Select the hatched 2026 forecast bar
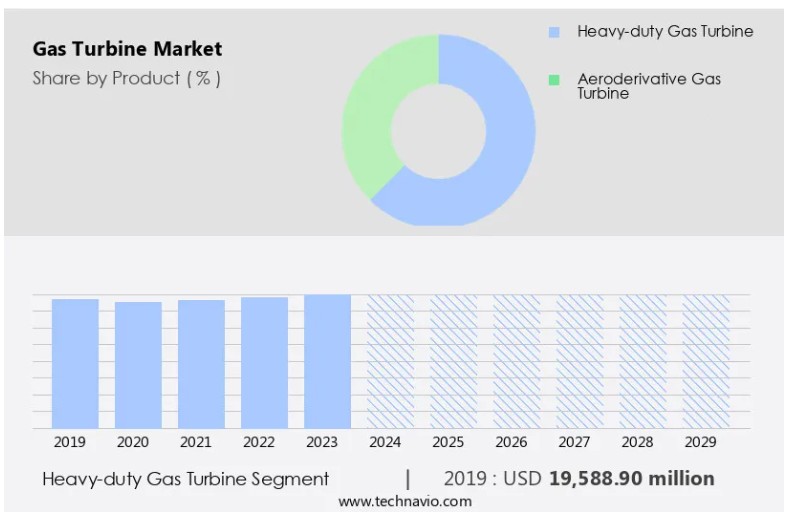 [x=516, y=361]
